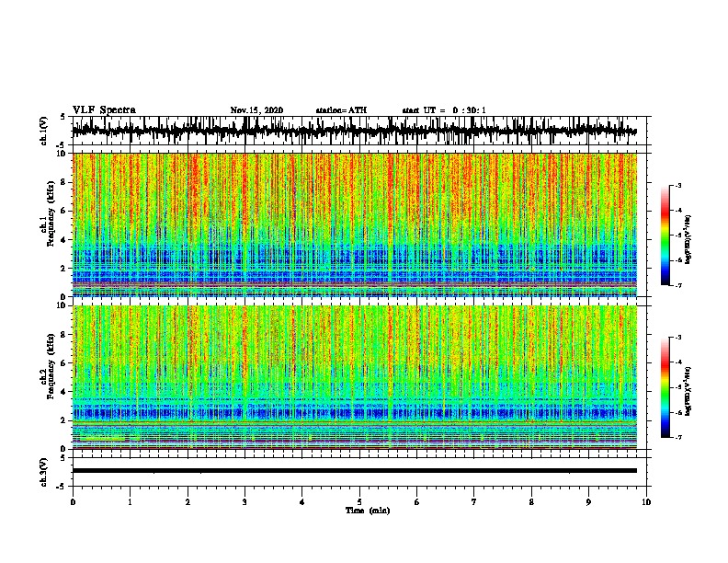Click the ch.1 voltage waveform trace

point(354,131)
